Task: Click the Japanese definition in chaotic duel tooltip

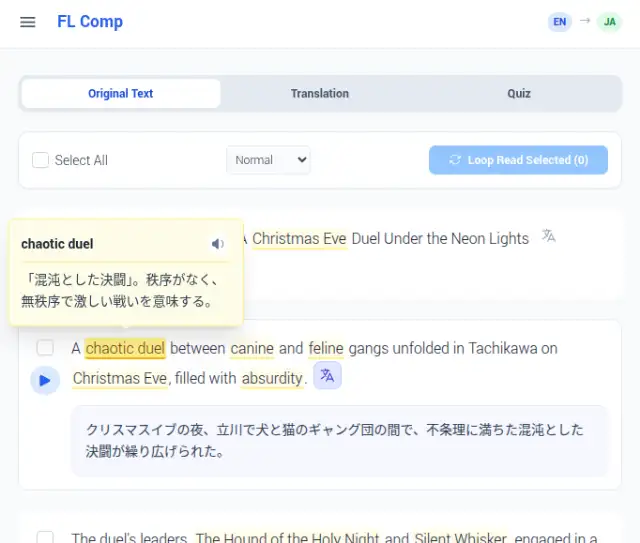Action: click(x=121, y=291)
